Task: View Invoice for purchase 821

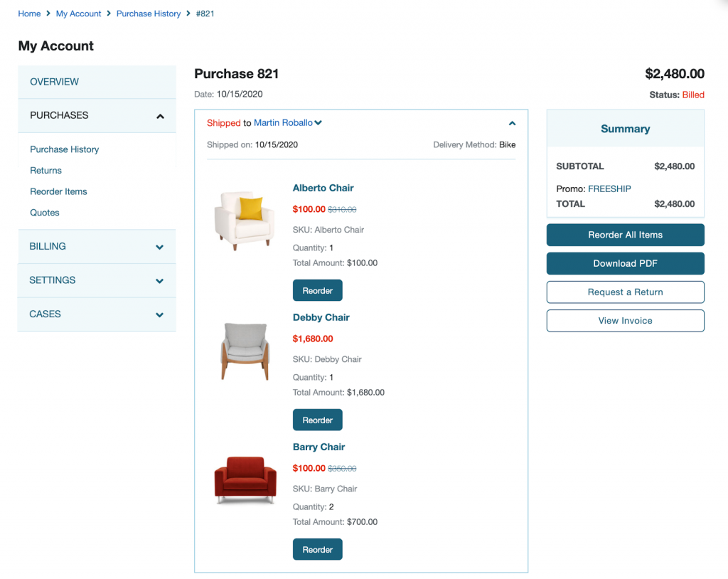Action: coord(625,321)
